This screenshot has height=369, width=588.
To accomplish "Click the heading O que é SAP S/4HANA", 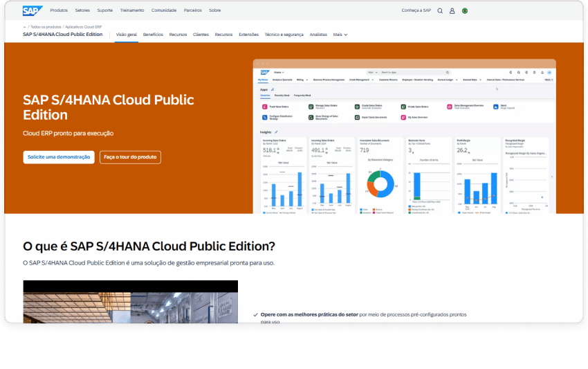I will [x=149, y=246].
